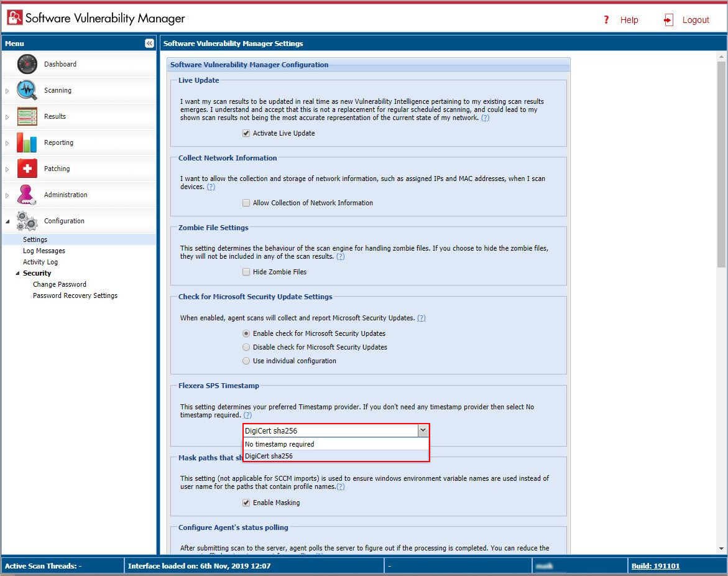This screenshot has width=728, height=576.
Task: Check the Hide Zombie Files checkbox
Action: click(x=246, y=272)
